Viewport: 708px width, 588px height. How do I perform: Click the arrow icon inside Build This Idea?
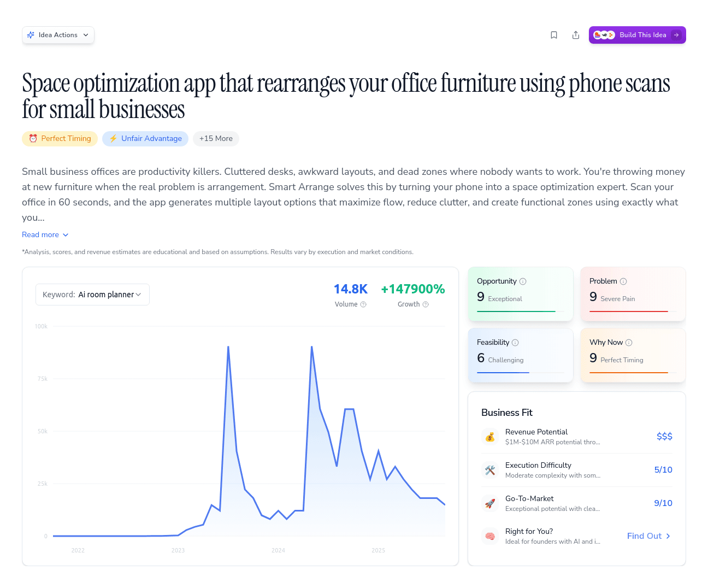pos(677,34)
